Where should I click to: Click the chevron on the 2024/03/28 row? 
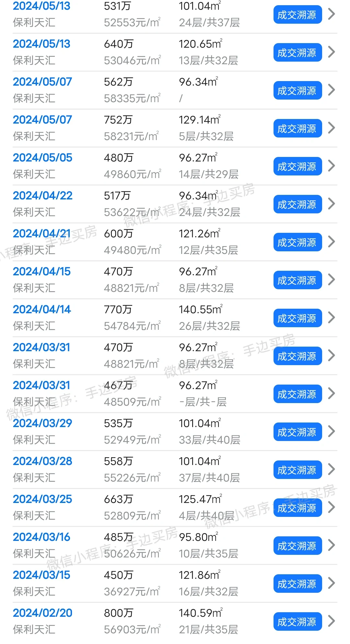coord(331,469)
